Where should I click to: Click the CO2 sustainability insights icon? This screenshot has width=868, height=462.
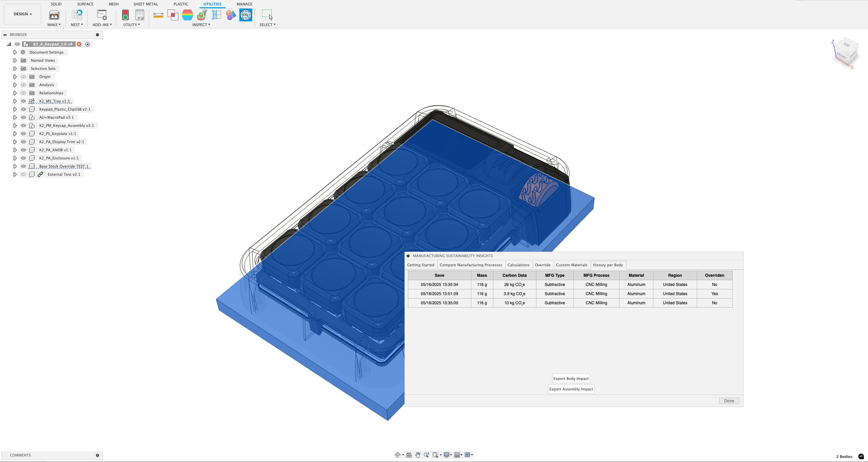pos(245,15)
